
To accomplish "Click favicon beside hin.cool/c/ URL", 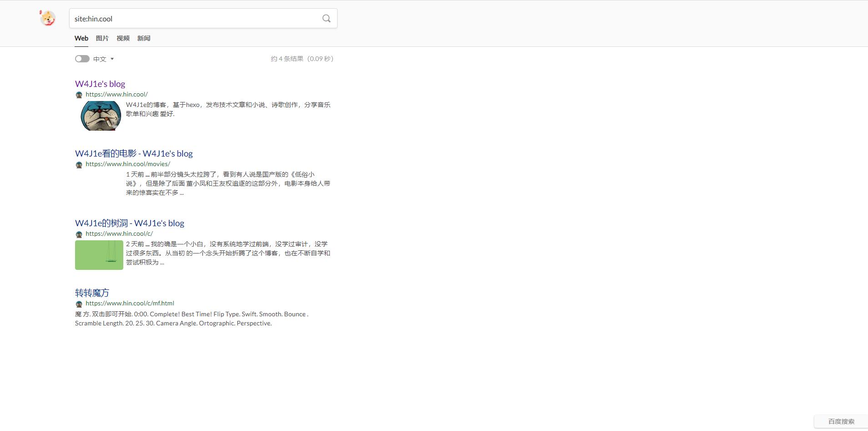I will click(79, 234).
